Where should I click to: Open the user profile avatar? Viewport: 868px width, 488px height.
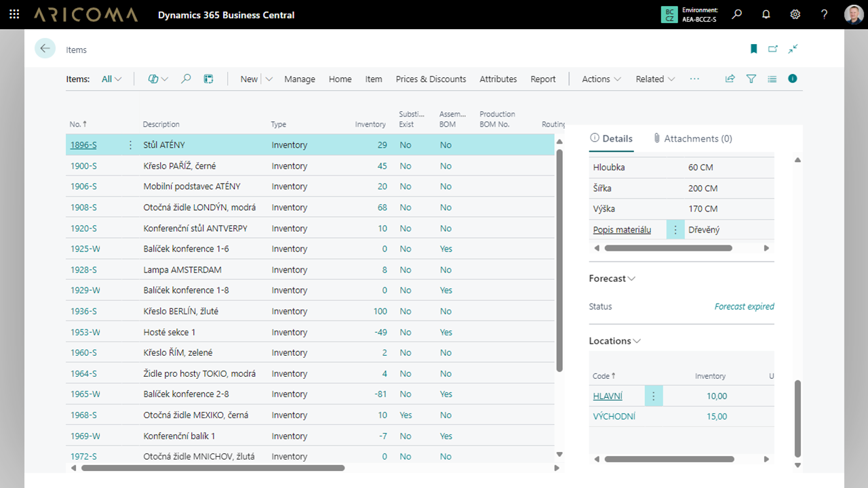[854, 14]
